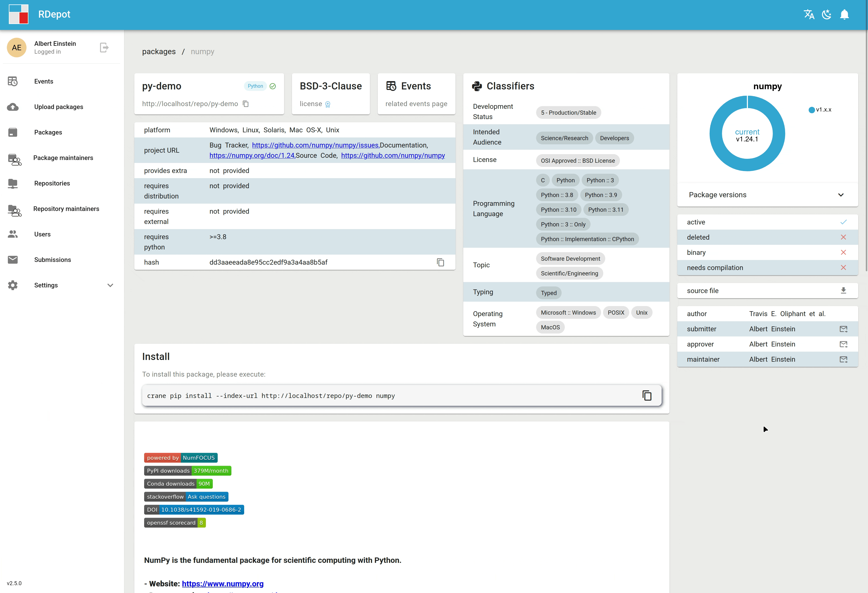Click the Settings gear icon
This screenshot has height=593, width=868.
(13, 285)
